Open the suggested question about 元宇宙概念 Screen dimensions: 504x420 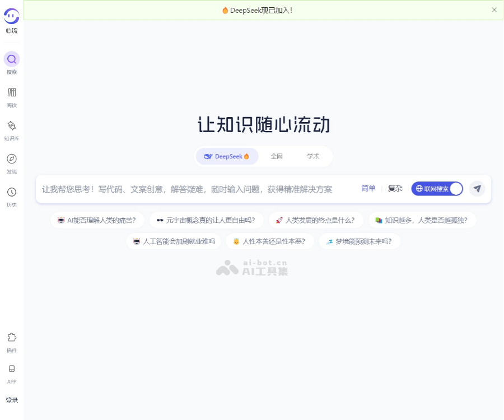(x=207, y=220)
